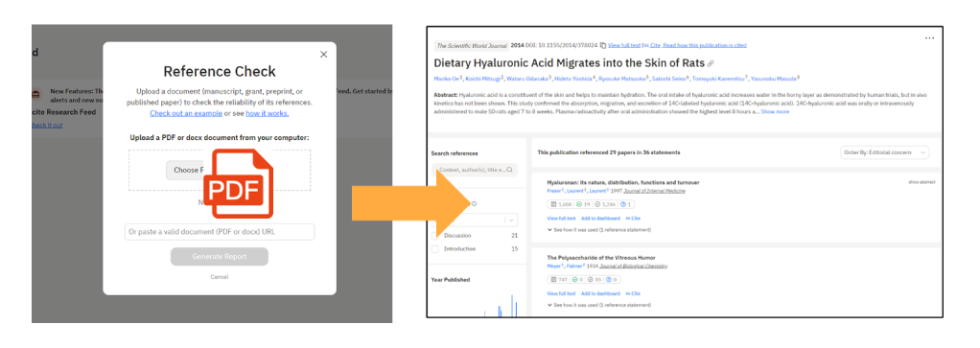Focus the Search references field
The height and width of the screenshot is (348, 980).
point(475,170)
